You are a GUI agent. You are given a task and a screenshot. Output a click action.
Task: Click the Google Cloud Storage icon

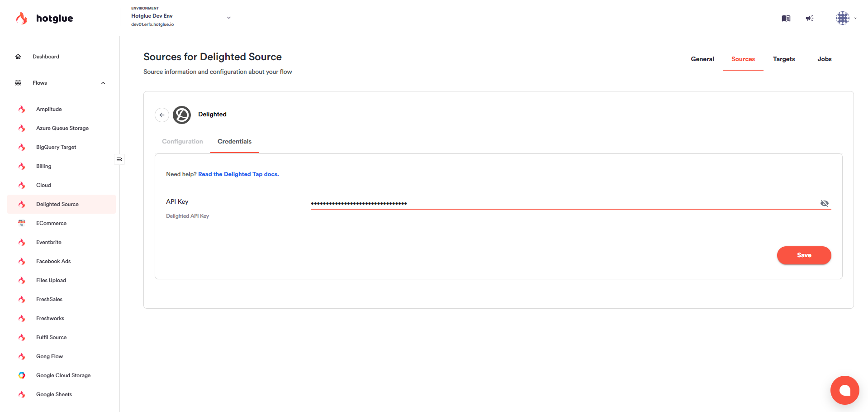22,375
